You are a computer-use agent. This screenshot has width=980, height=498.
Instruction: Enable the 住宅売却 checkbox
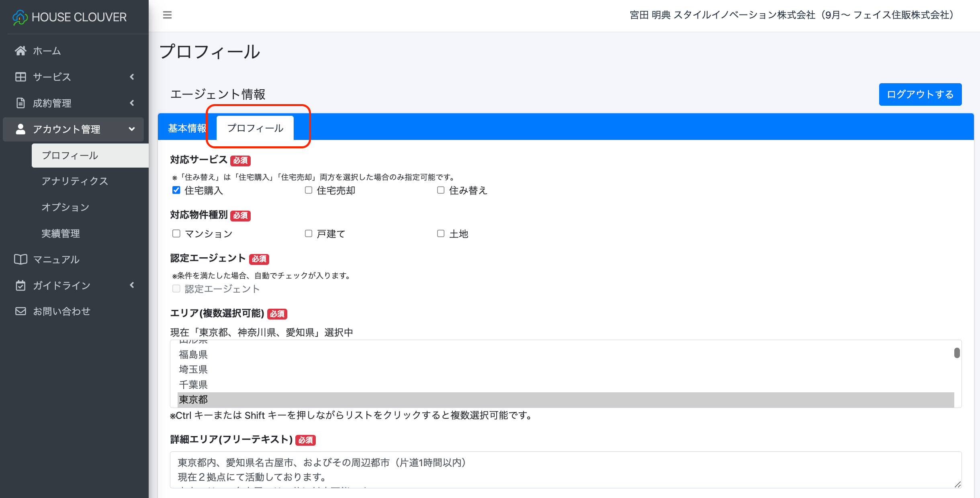pyautogui.click(x=309, y=190)
